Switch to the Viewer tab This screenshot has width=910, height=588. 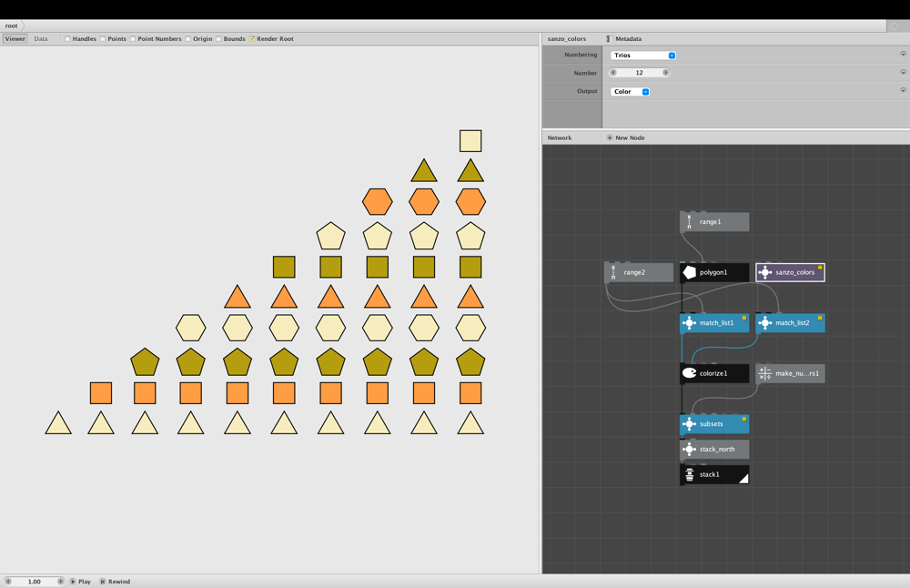click(15, 39)
